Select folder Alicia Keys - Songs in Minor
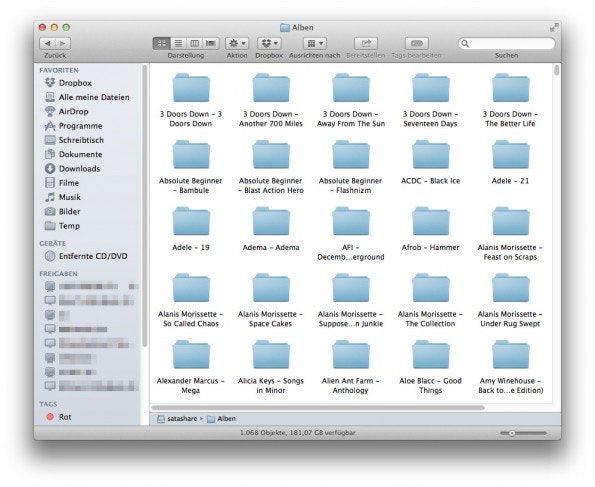The width and height of the screenshot is (595, 487). [271, 367]
